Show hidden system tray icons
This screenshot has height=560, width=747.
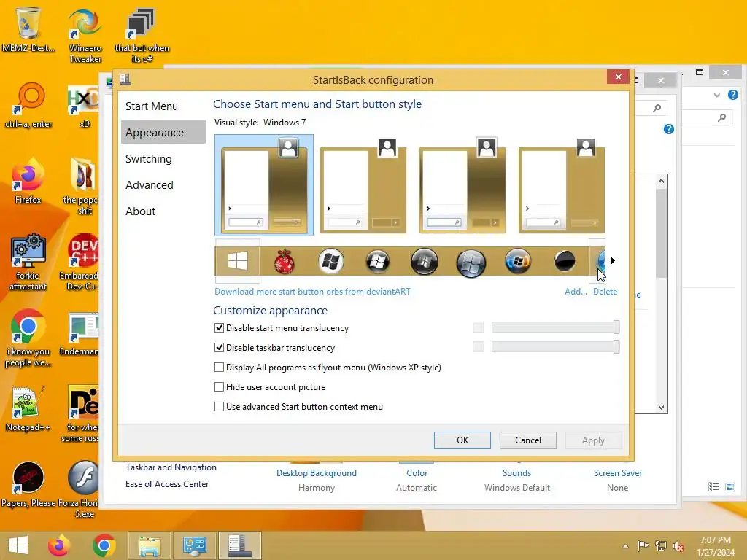point(625,546)
